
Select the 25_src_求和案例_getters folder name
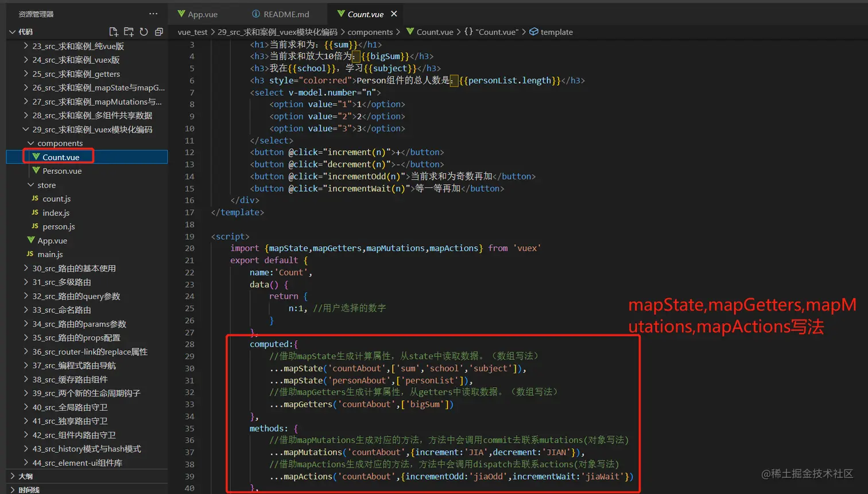(76, 74)
